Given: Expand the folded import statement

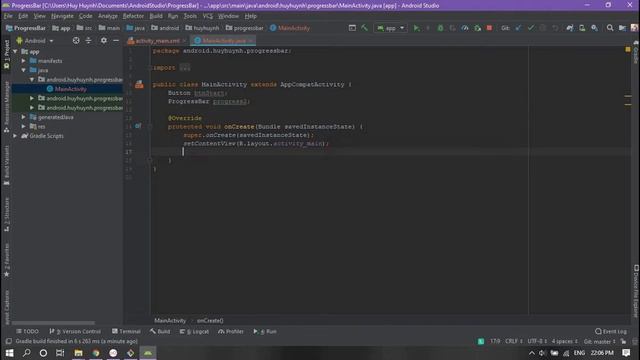Looking at the screenshot, I should pyautogui.click(x=184, y=68).
